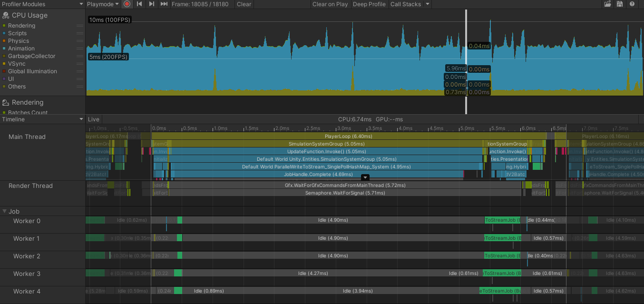
Task: Collapse the Job thread group
Action: 4,211
